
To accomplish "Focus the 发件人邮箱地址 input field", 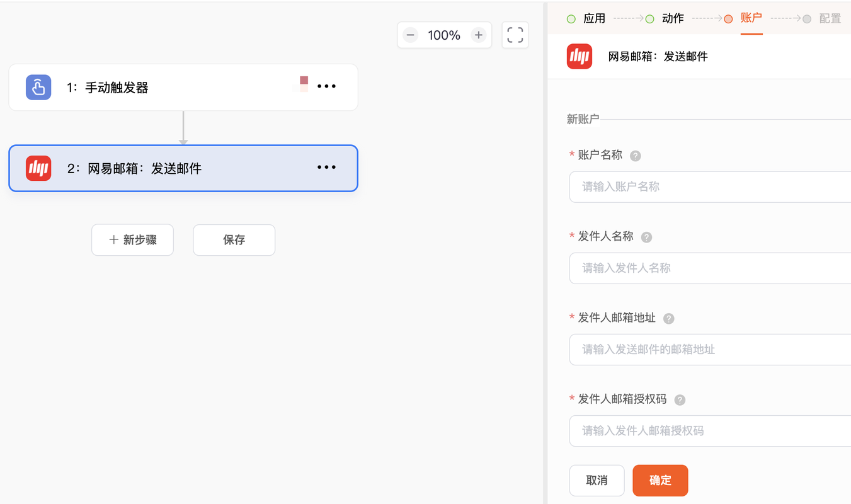I will tap(710, 349).
